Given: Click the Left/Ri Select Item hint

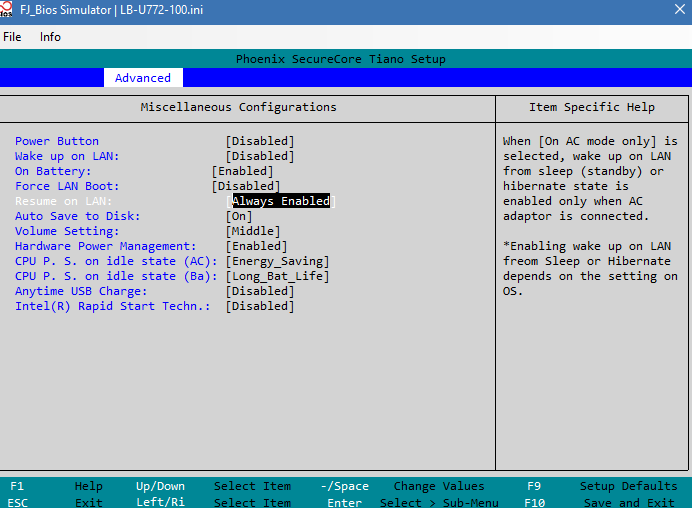Looking at the screenshot, I should pyautogui.click(x=214, y=503).
